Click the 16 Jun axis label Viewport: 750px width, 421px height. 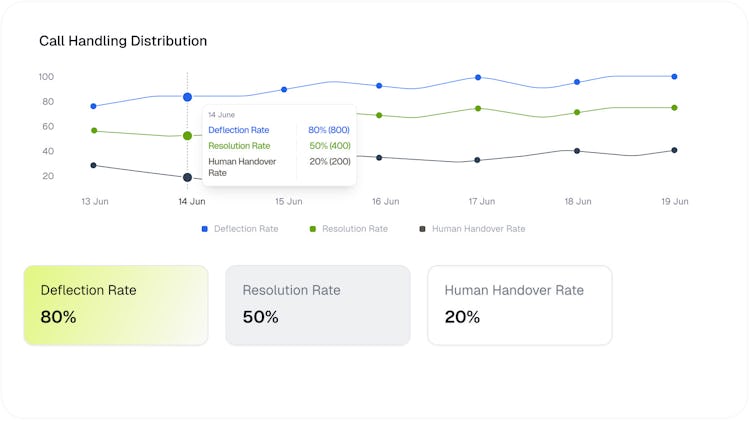(386, 201)
